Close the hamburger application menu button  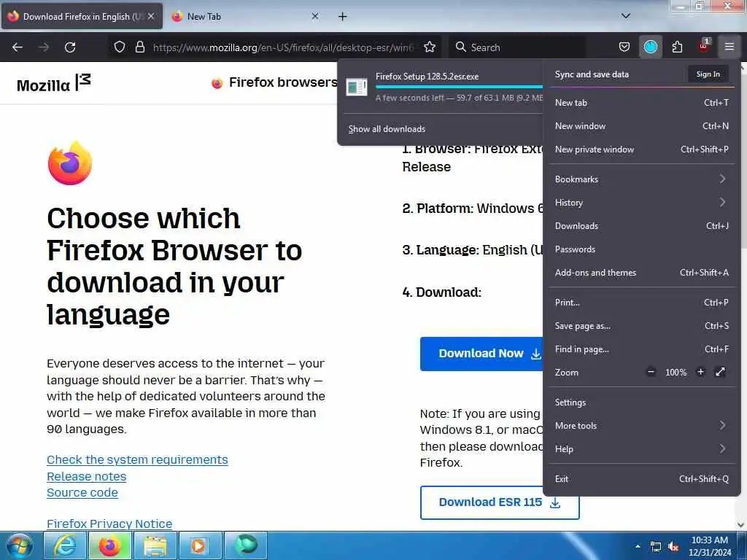[x=729, y=47]
